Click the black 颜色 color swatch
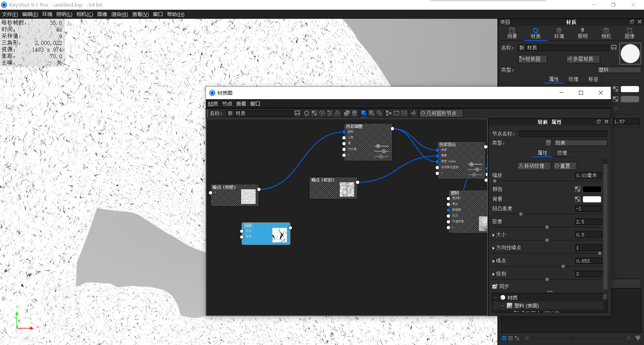Viewport: 644px width, 345px height. (592, 189)
